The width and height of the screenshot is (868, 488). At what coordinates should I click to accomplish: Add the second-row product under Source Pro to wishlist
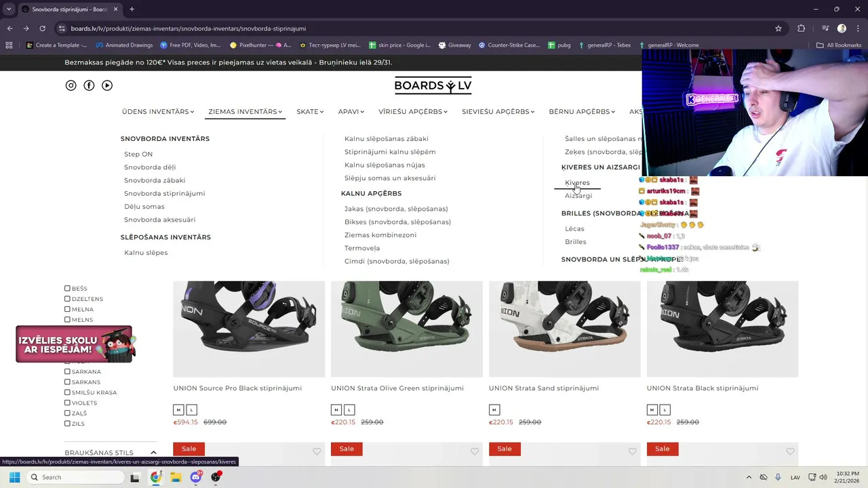[x=317, y=451]
